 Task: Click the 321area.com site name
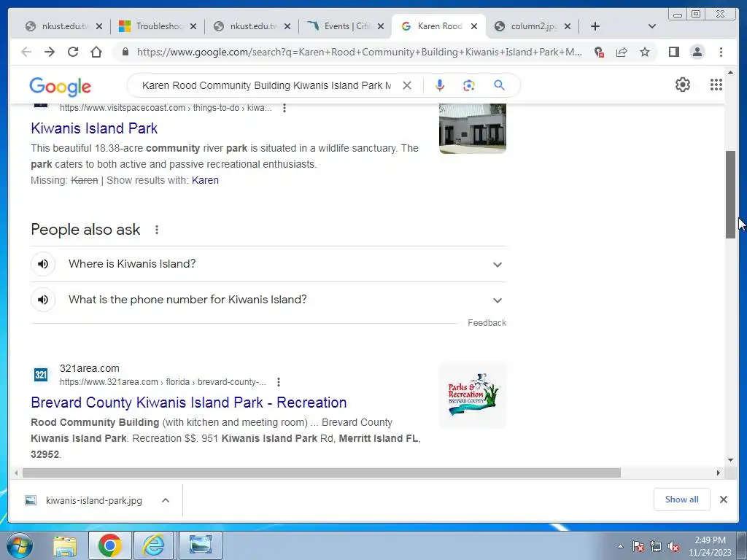[x=90, y=368]
